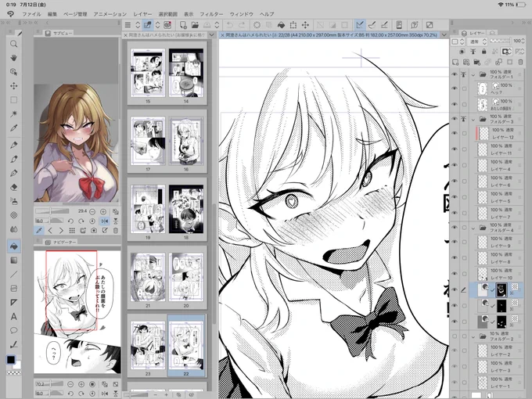Create new layer folder in Layer panel

pyautogui.click(x=477, y=62)
